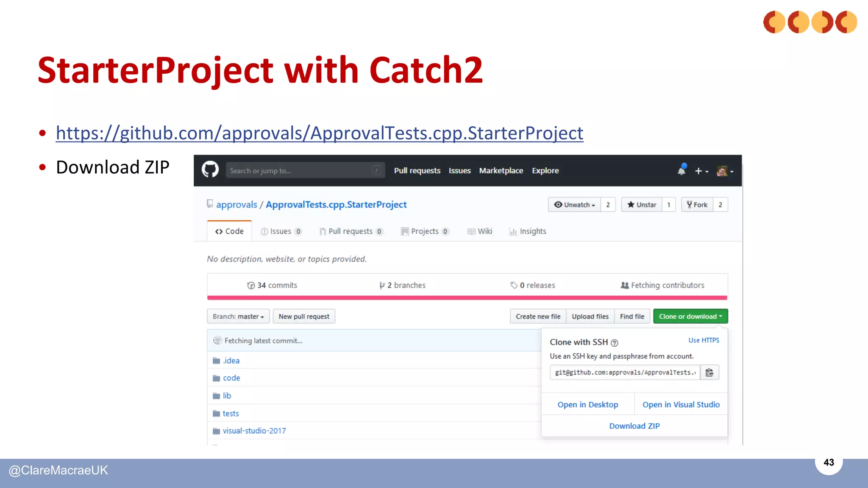The height and width of the screenshot is (488, 868).
Task: Select the repository Pull requests tab
Action: pyautogui.click(x=351, y=231)
